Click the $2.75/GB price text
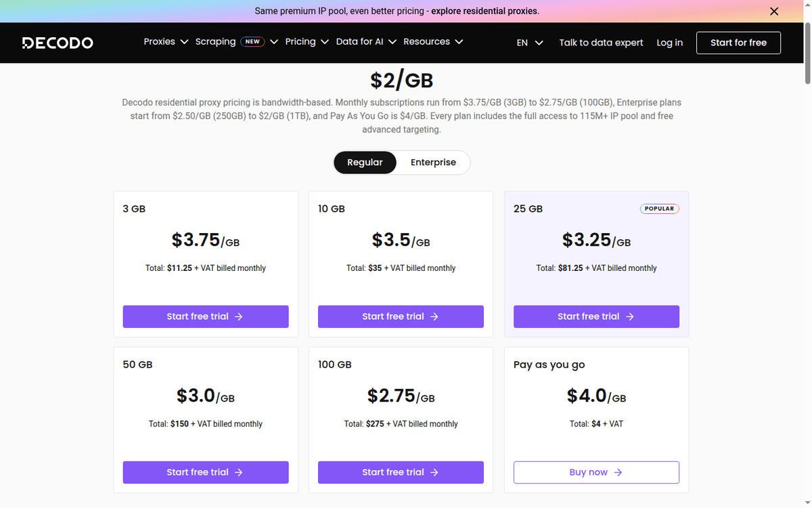The height and width of the screenshot is (508, 812). 401,396
